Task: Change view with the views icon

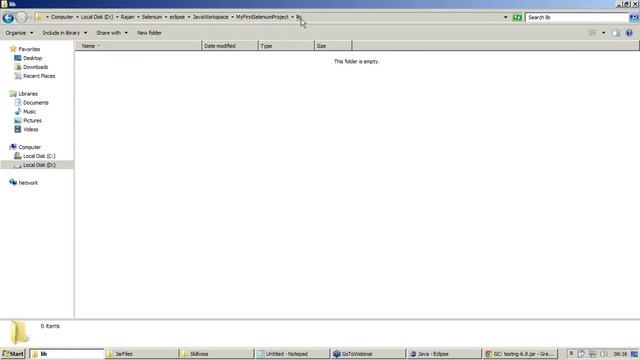Action: (x=593, y=33)
